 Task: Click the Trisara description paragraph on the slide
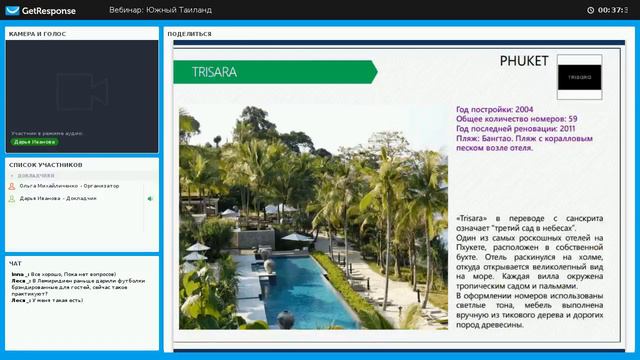(529, 272)
